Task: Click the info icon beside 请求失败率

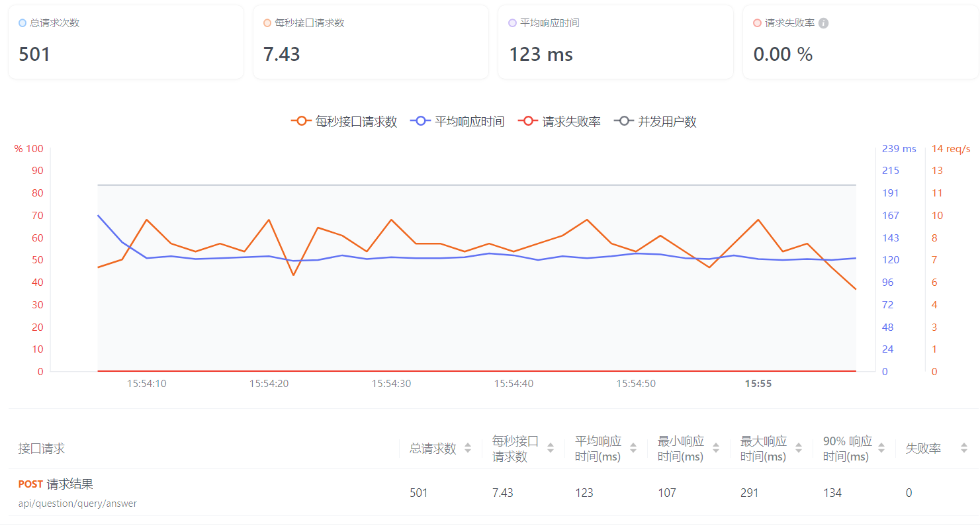Action: point(824,23)
